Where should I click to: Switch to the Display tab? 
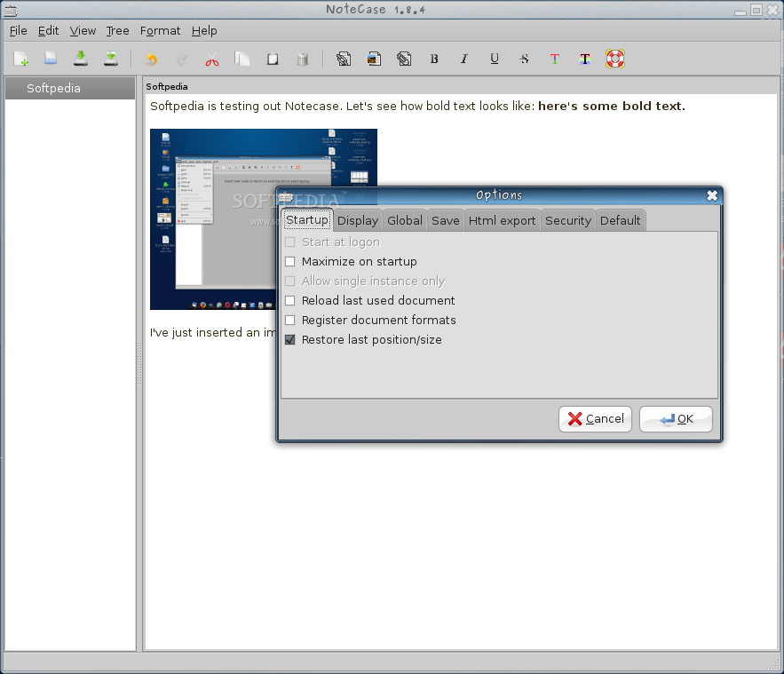pyautogui.click(x=358, y=220)
